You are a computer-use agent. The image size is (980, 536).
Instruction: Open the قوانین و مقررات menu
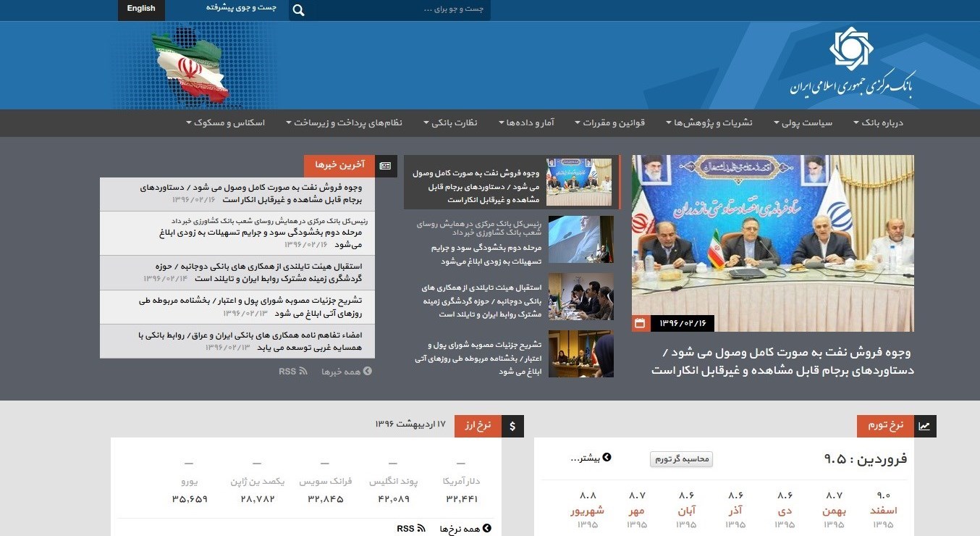[x=609, y=123]
